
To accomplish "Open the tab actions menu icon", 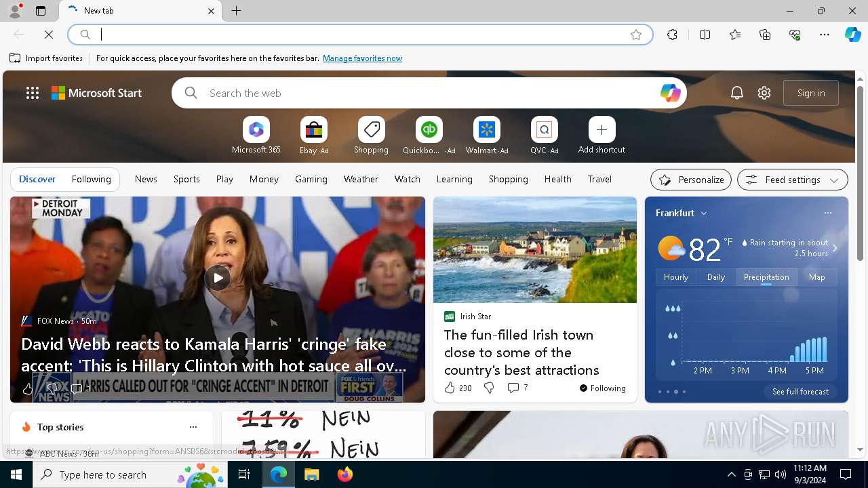I will pyautogui.click(x=41, y=11).
